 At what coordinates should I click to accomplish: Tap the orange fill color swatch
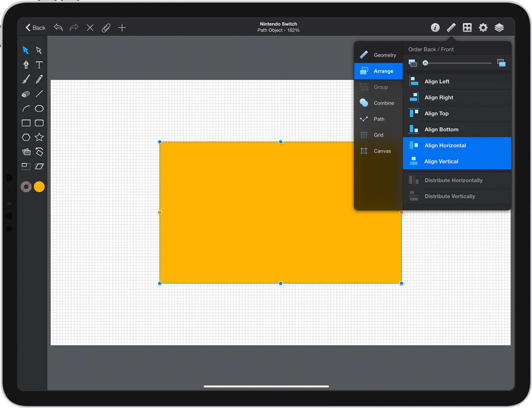[x=39, y=187]
